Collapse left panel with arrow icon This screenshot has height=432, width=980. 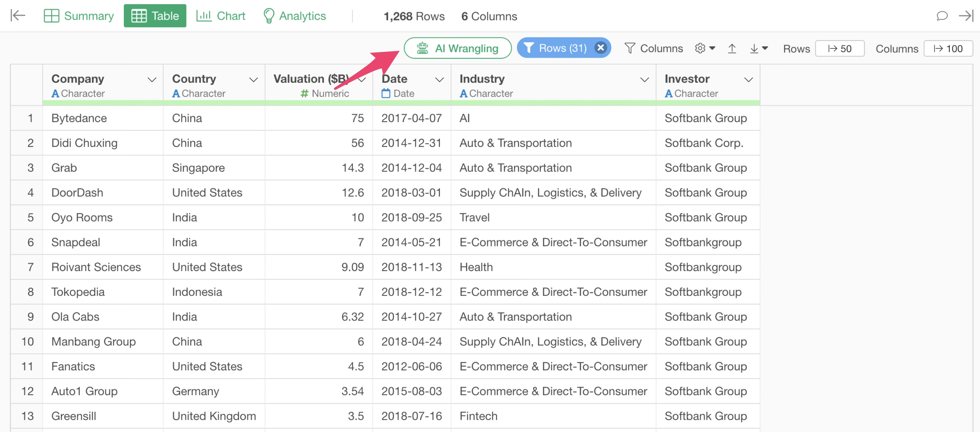coord(18,16)
